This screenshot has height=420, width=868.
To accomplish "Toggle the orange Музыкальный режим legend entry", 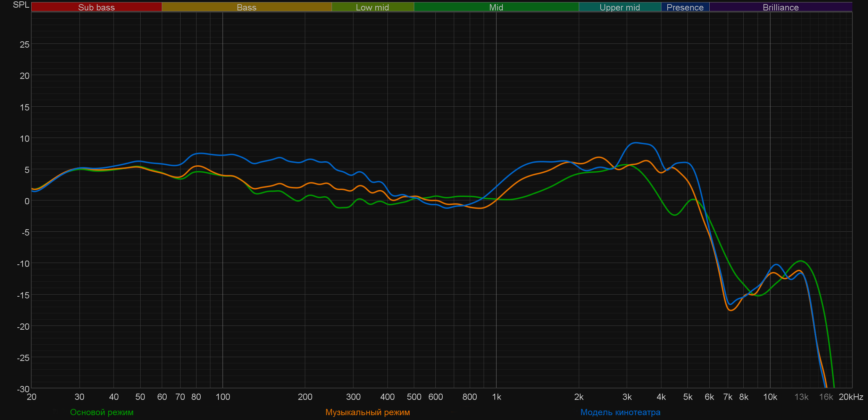I will click(367, 412).
